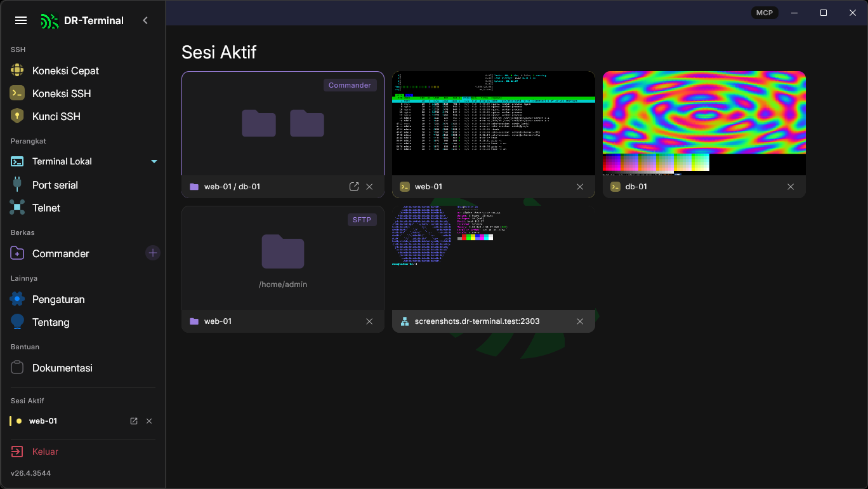Pop out the web-01 / db-01 Commander card
This screenshot has width=868, height=489.
pos(354,187)
